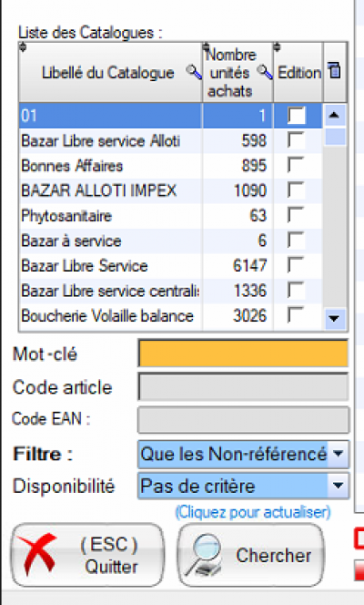Click the (ESC) Quitter button
Viewport: 364px width, 605px height.
[x=87, y=555]
